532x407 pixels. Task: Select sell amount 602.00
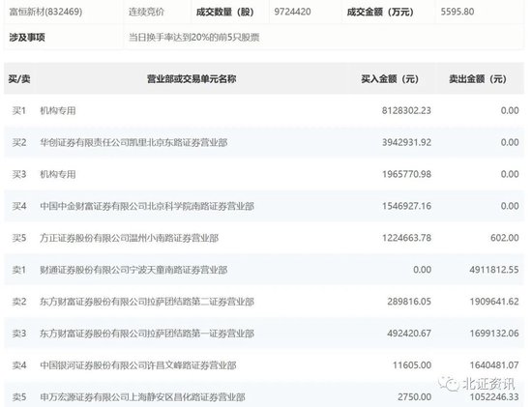pyautogui.click(x=505, y=238)
